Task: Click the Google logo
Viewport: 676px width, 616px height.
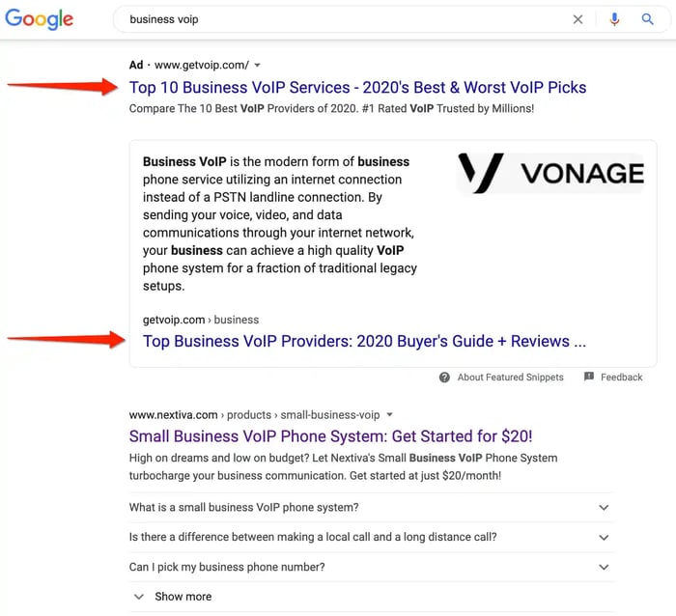Action: (x=40, y=19)
